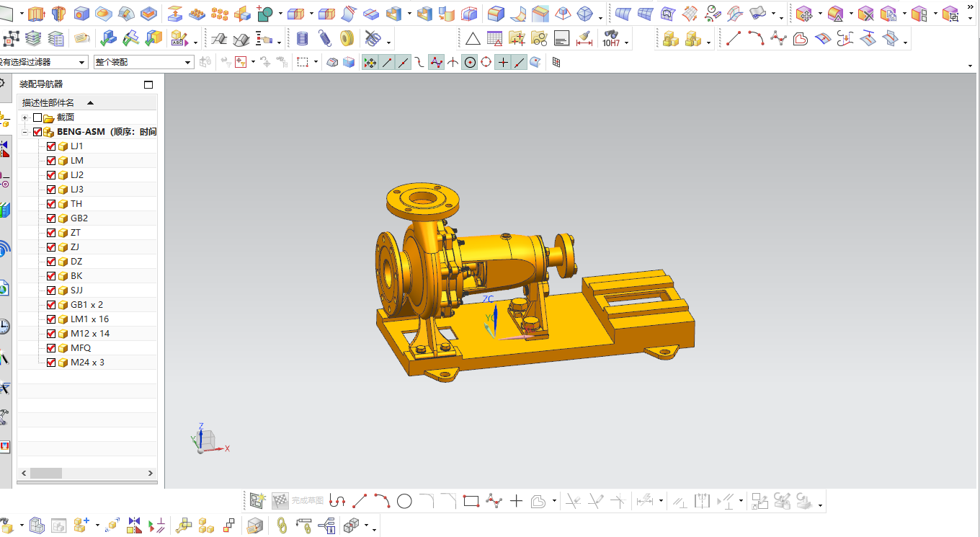
Task: Click the Mirror Assembly icon in bottom toolbar
Action: (x=135, y=525)
